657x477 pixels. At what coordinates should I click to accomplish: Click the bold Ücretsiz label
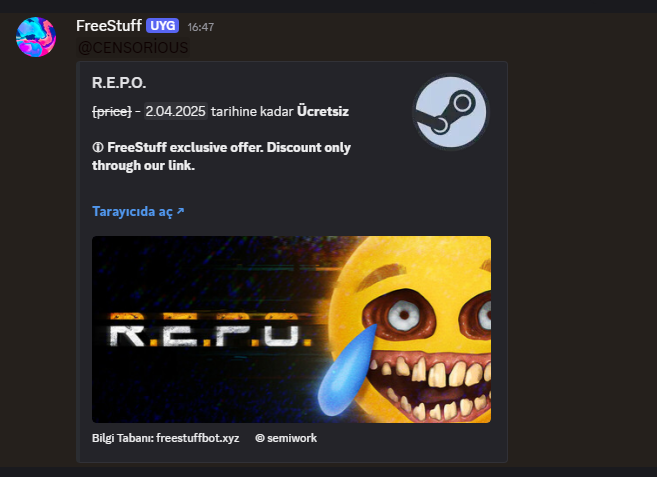pos(323,111)
